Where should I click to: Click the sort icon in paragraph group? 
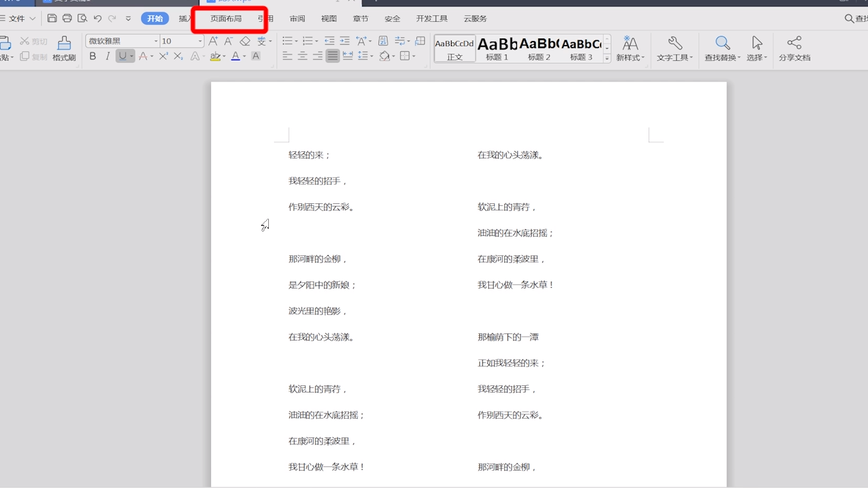(x=383, y=40)
